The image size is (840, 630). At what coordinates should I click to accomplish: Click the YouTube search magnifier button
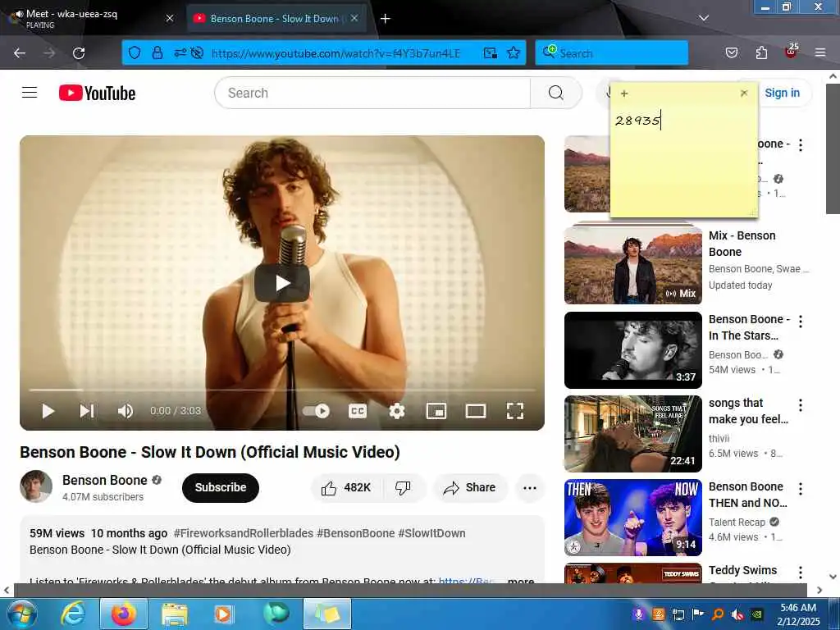point(555,93)
